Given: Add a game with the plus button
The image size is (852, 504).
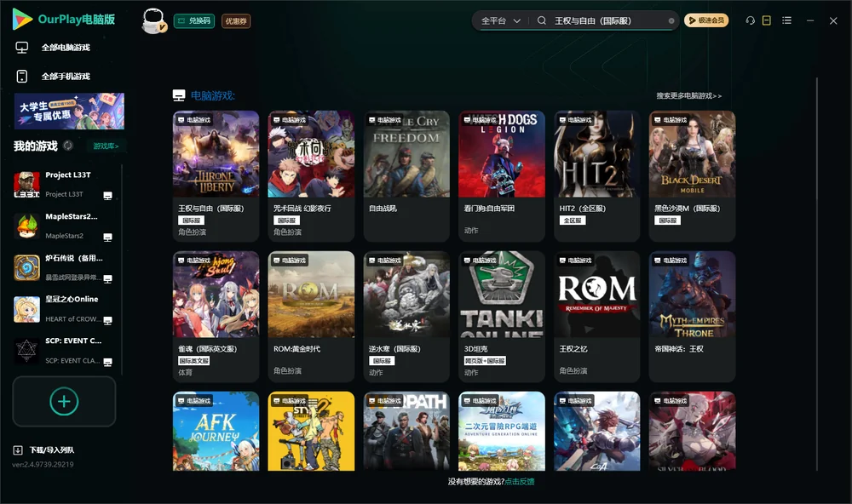Looking at the screenshot, I should click(x=64, y=401).
